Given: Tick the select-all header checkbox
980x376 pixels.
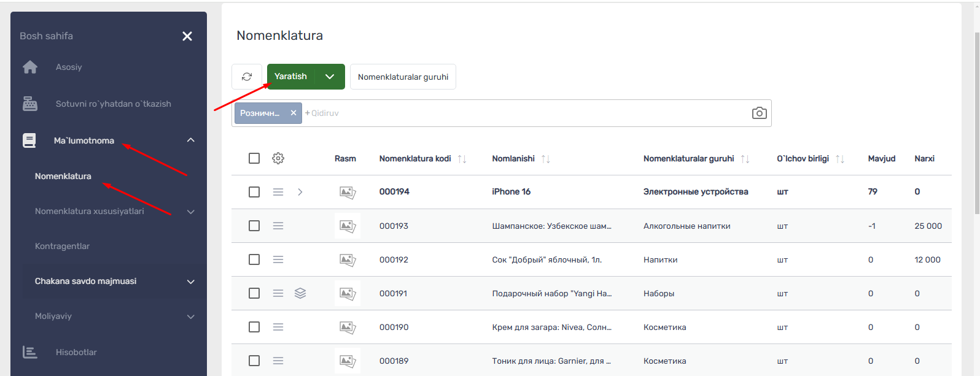Looking at the screenshot, I should (x=254, y=158).
